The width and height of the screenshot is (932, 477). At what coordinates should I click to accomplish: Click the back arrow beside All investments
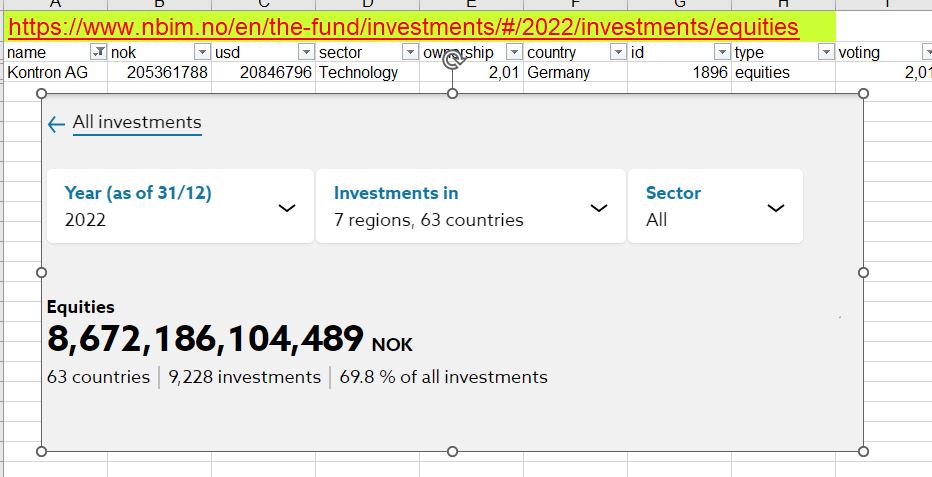coord(56,124)
